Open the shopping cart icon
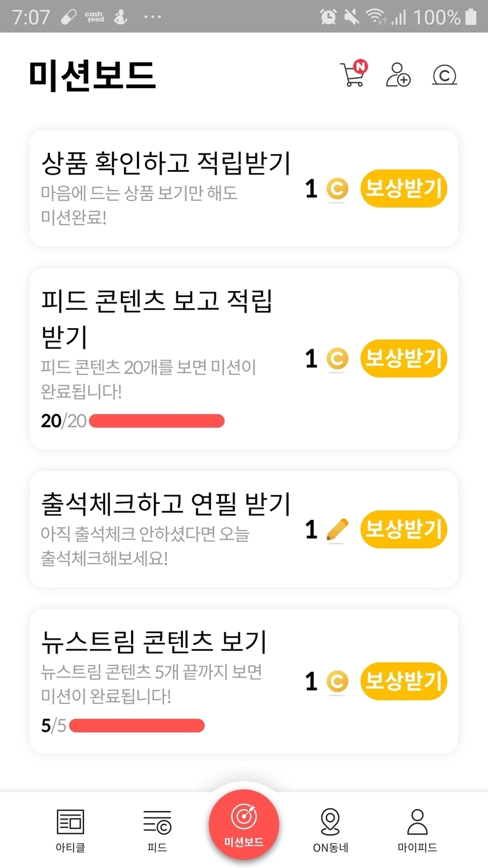The width and height of the screenshot is (488, 868). pos(353,75)
